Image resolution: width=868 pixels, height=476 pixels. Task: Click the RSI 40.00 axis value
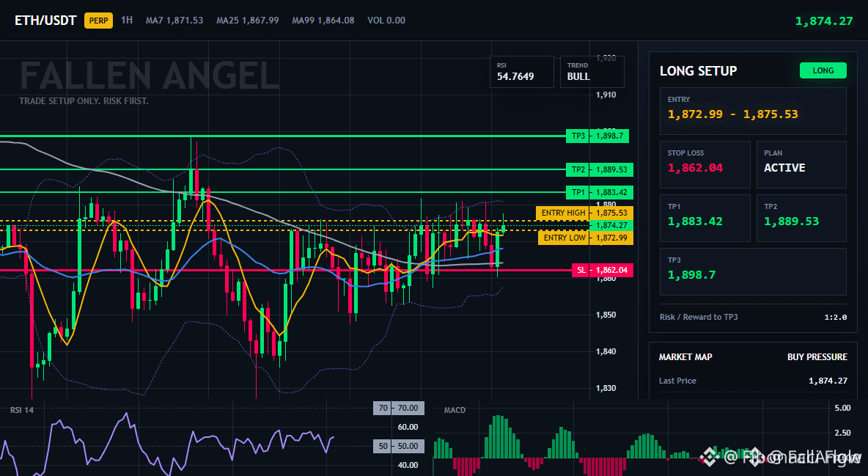pyautogui.click(x=408, y=466)
